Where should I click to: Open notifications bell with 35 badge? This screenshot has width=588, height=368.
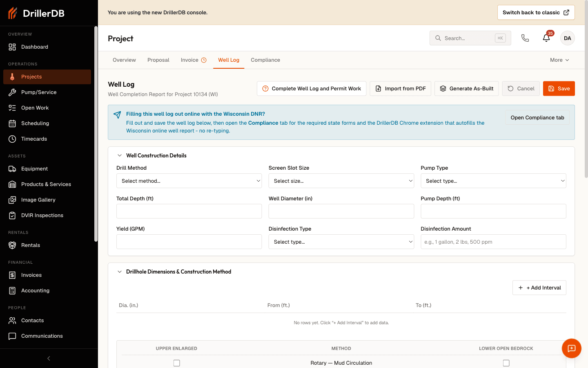pyautogui.click(x=546, y=38)
